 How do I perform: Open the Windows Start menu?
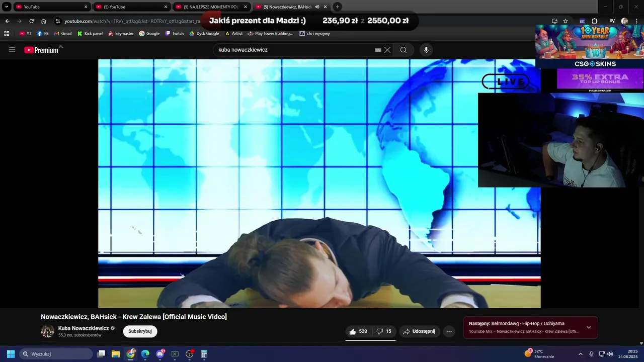[11, 354]
